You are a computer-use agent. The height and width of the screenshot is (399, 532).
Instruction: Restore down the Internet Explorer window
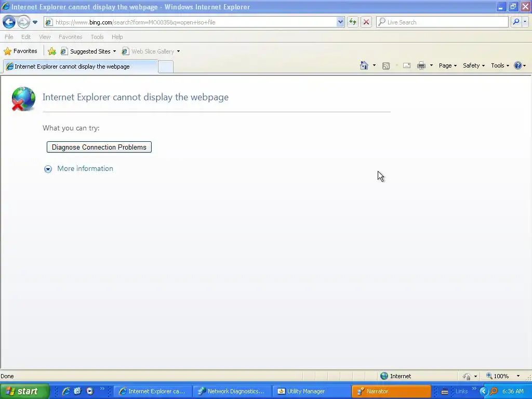[x=513, y=7]
